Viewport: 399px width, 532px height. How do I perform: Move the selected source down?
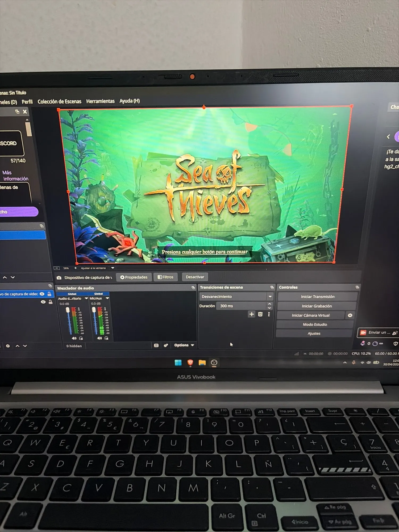pos(25,346)
